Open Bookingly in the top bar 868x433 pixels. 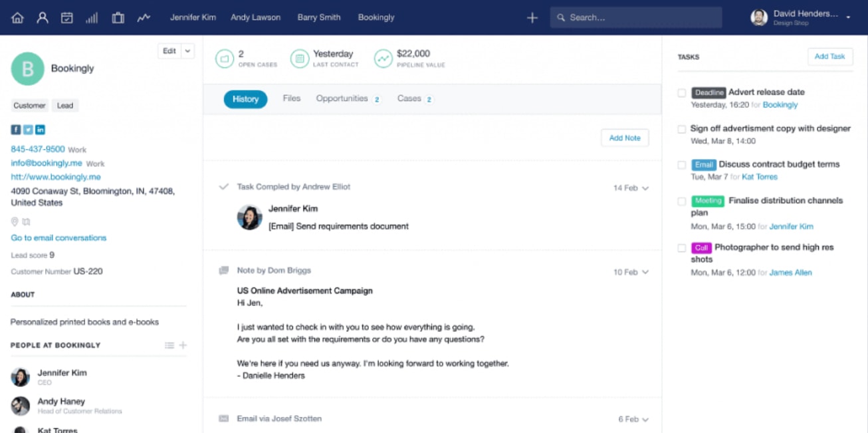[x=376, y=17]
